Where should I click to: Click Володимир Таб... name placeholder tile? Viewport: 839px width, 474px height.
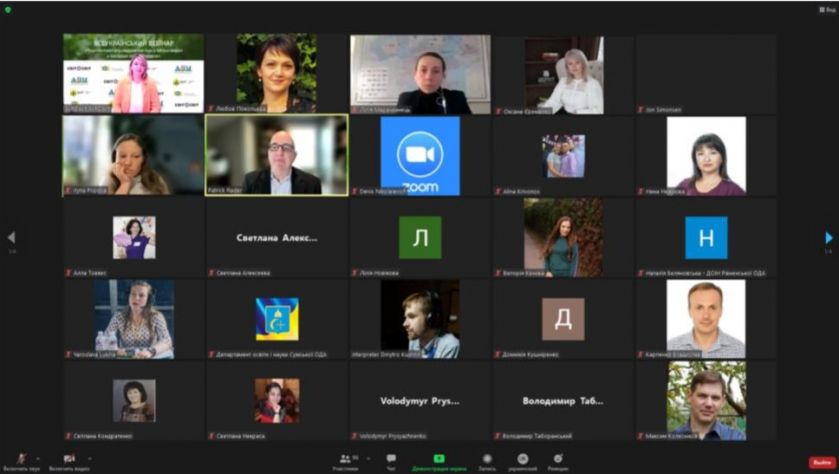(563, 401)
